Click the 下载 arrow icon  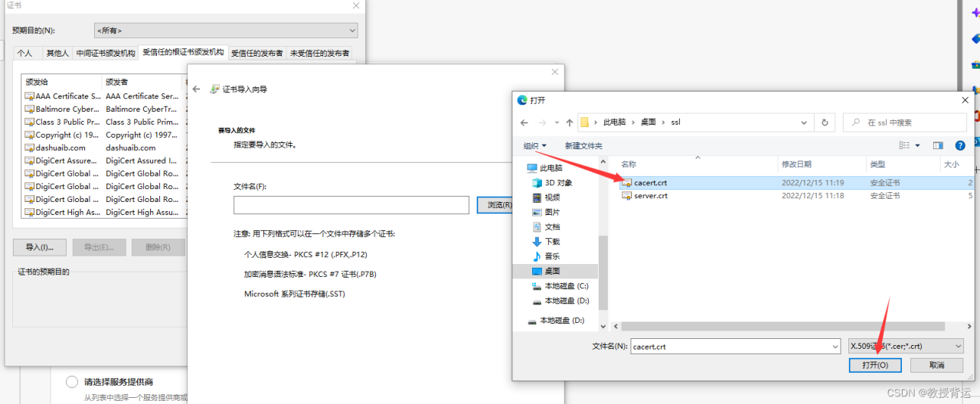(537, 242)
